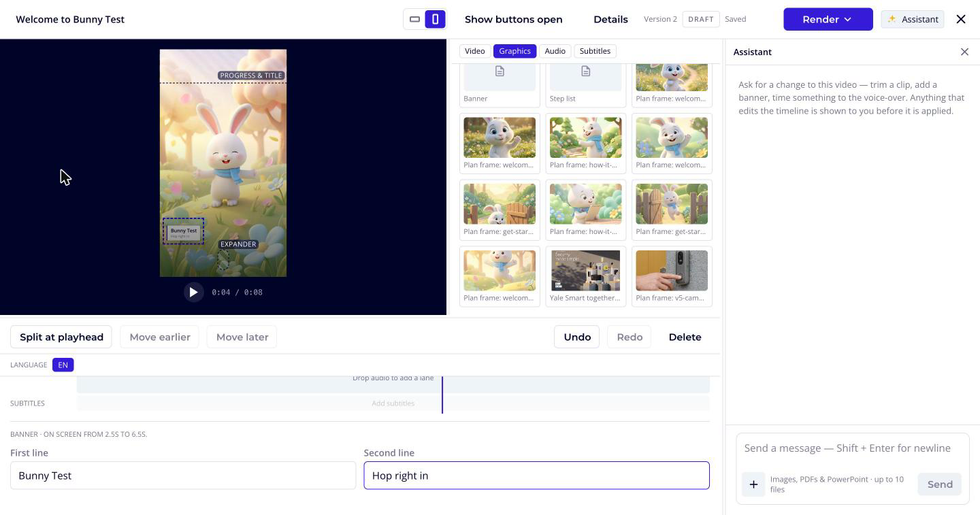The image size is (980, 515).
Task: Send the assistant message
Action: [x=940, y=484]
